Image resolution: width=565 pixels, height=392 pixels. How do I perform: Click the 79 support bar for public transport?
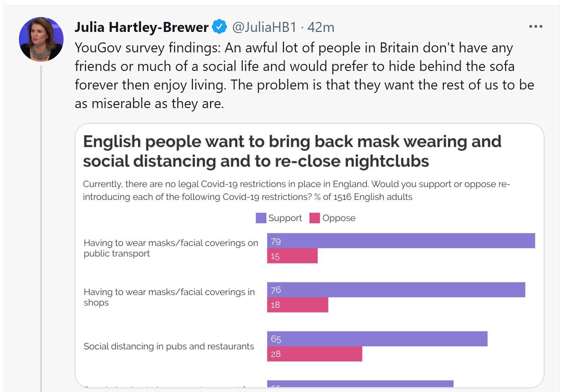tap(401, 241)
